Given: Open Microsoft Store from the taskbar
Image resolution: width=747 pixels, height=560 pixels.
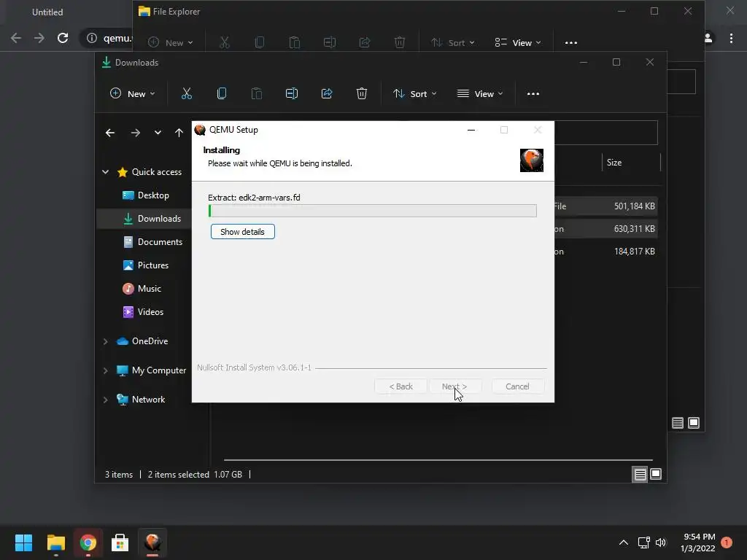Looking at the screenshot, I should click(120, 542).
